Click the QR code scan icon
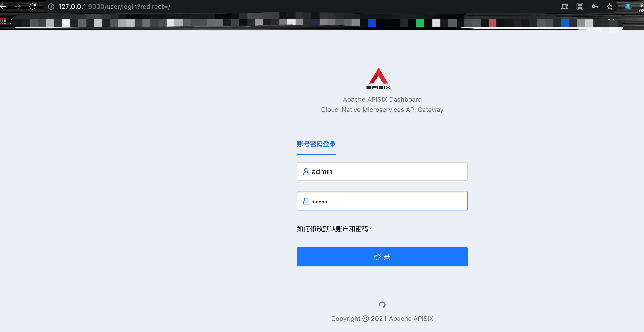The height and width of the screenshot is (332, 644). click(x=580, y=7)
